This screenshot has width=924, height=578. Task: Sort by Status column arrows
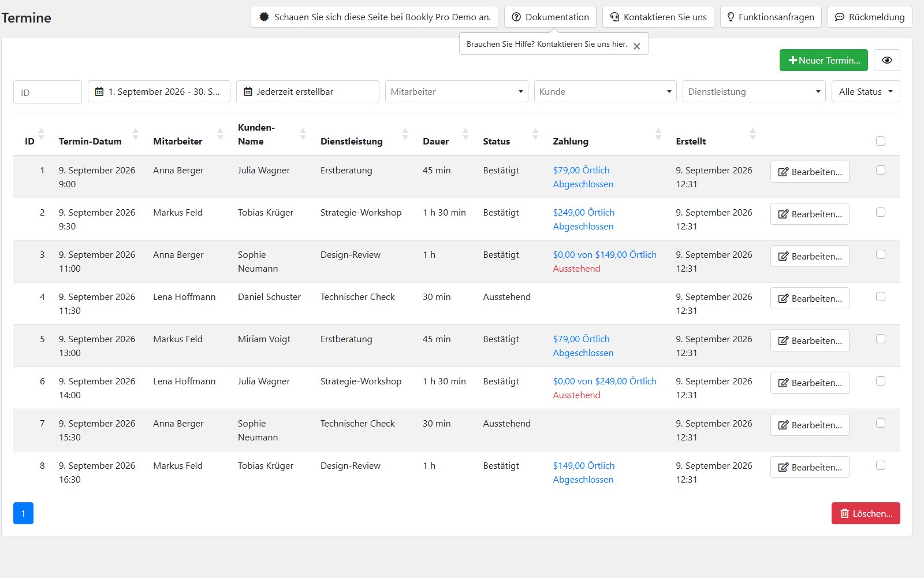click(535, 134)
